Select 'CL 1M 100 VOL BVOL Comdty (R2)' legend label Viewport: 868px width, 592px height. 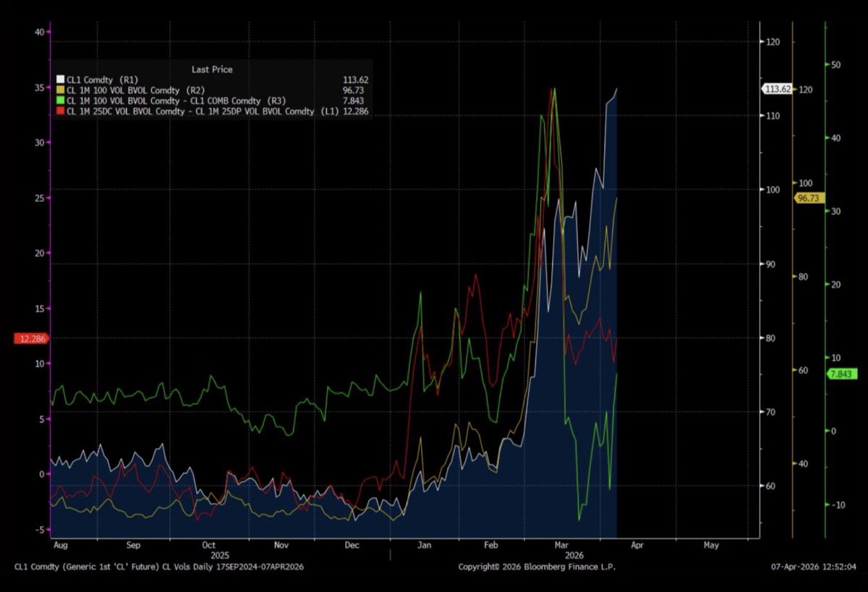[x=137, y=90]
